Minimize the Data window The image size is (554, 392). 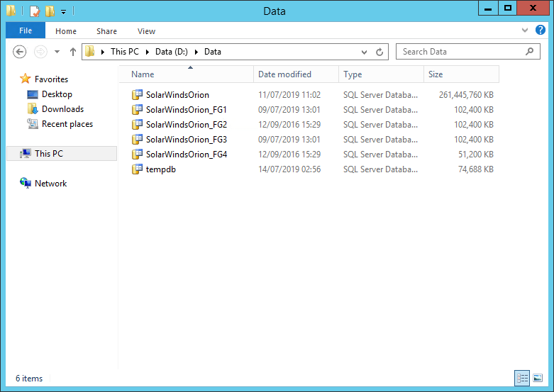click(488, 9)
